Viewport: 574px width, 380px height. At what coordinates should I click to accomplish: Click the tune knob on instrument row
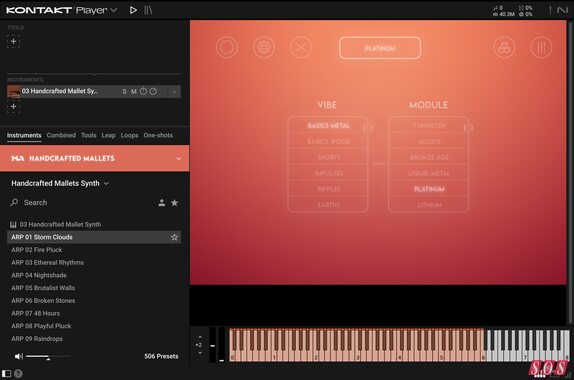coord(144,91)
